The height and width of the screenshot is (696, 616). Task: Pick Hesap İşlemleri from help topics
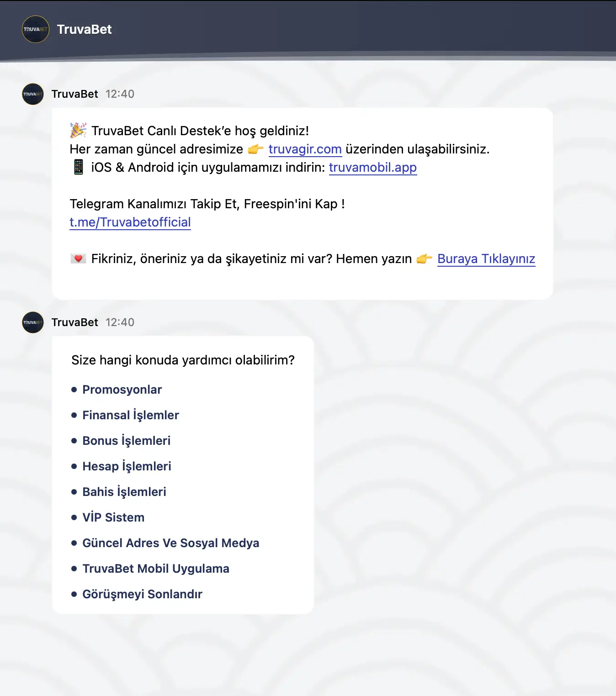coord(127,466)
